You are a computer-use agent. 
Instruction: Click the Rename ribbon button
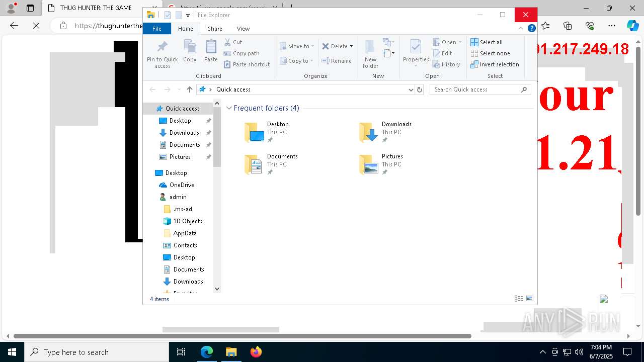coord(337,61)
